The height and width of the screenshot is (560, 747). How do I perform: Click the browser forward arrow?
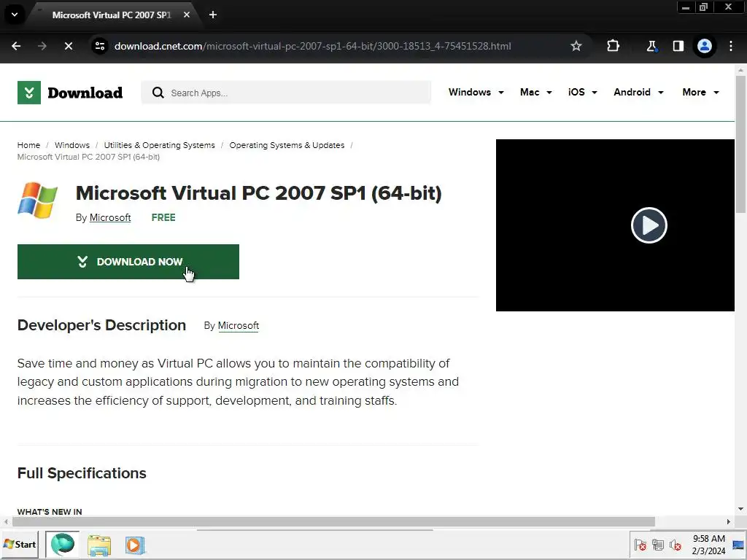42,46
